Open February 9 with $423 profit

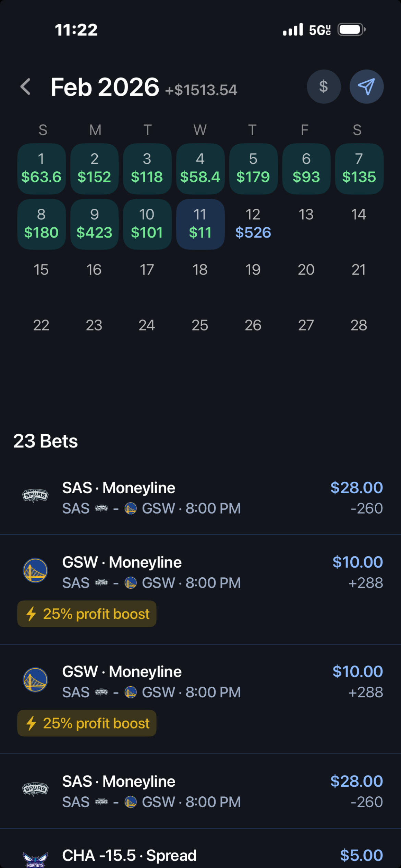(94, 224)
